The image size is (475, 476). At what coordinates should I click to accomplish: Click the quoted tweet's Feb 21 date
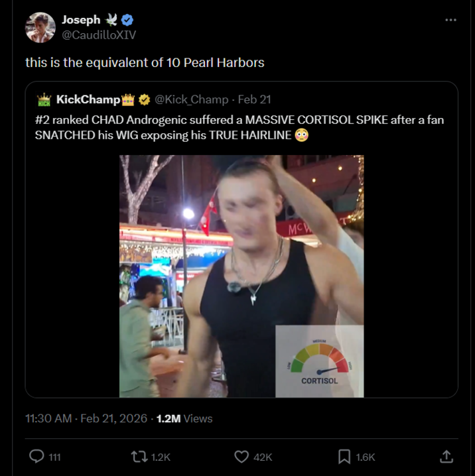click(x=254, y=99)
